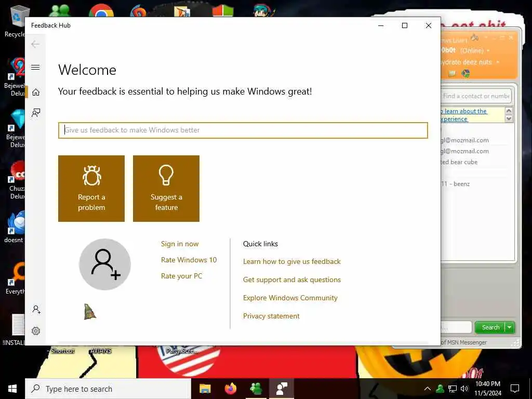Select the bear cube contact in Messenger
This screenshot has width=532, height=399.
pos(459,162)
